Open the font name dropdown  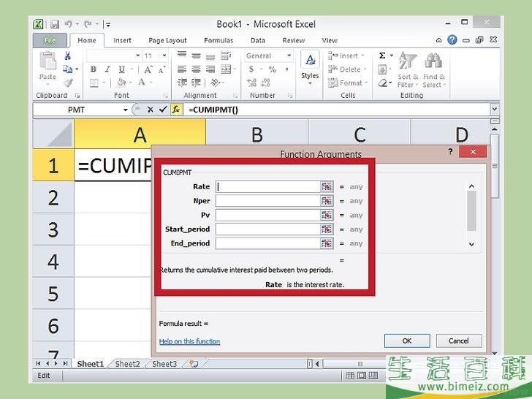(x=137, y=56)
